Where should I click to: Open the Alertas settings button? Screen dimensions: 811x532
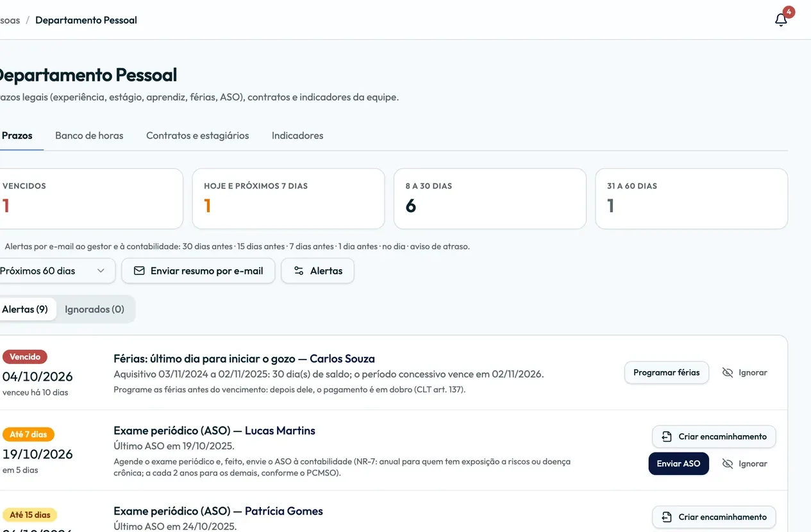[x=318, y=271]
